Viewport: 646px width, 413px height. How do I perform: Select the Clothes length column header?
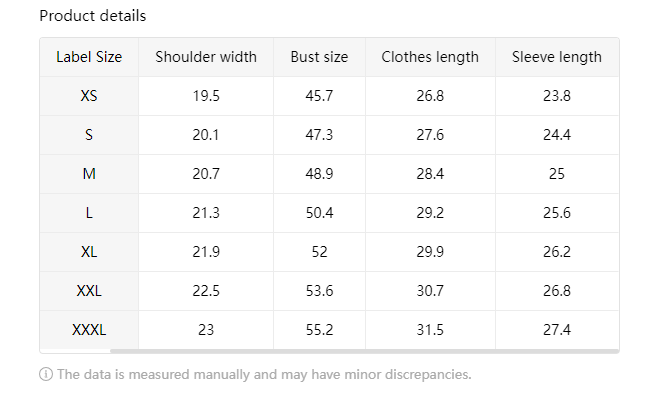(430, 57)
